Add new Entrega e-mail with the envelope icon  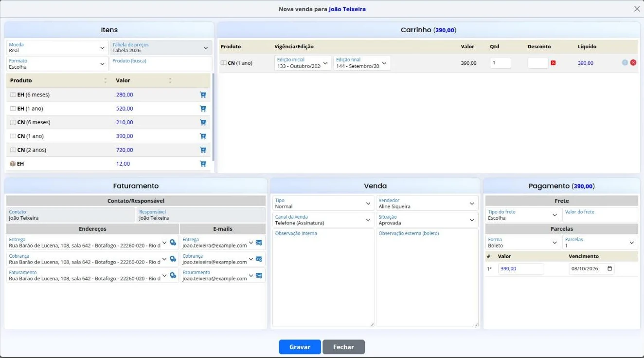click(x=259, y=243)
